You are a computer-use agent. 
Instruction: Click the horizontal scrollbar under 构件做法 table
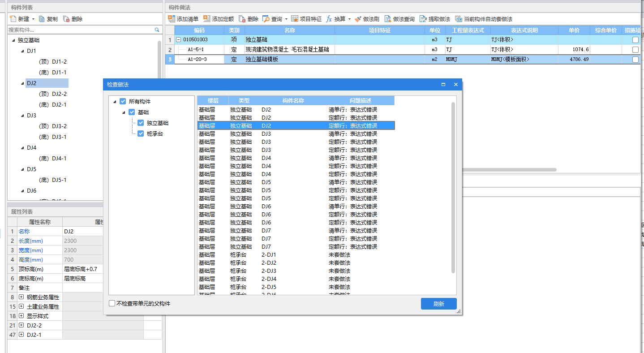coord(508,170)
